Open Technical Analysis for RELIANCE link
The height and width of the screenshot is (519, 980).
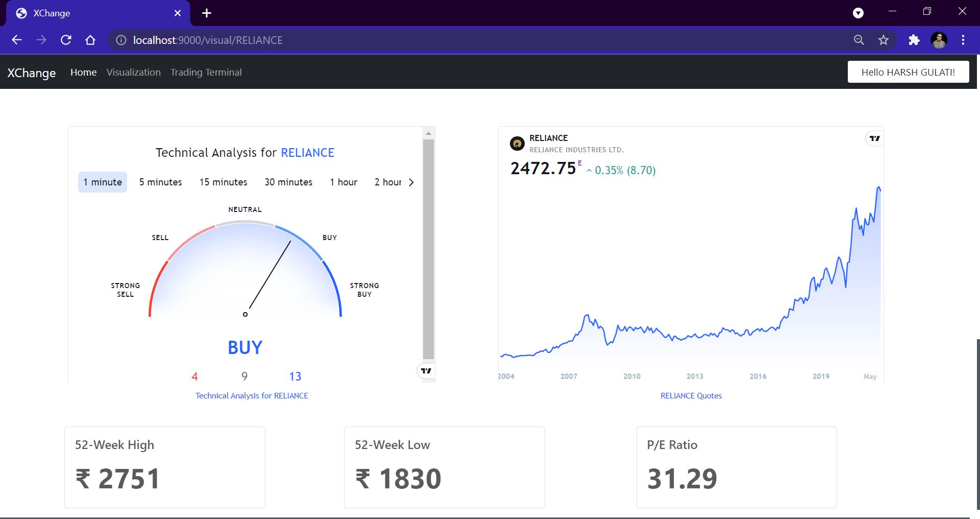click(252, 396)
